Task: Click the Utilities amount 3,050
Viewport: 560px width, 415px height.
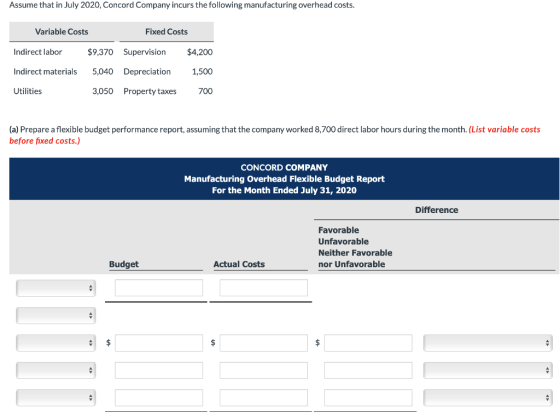Action: tap(103, 91)
